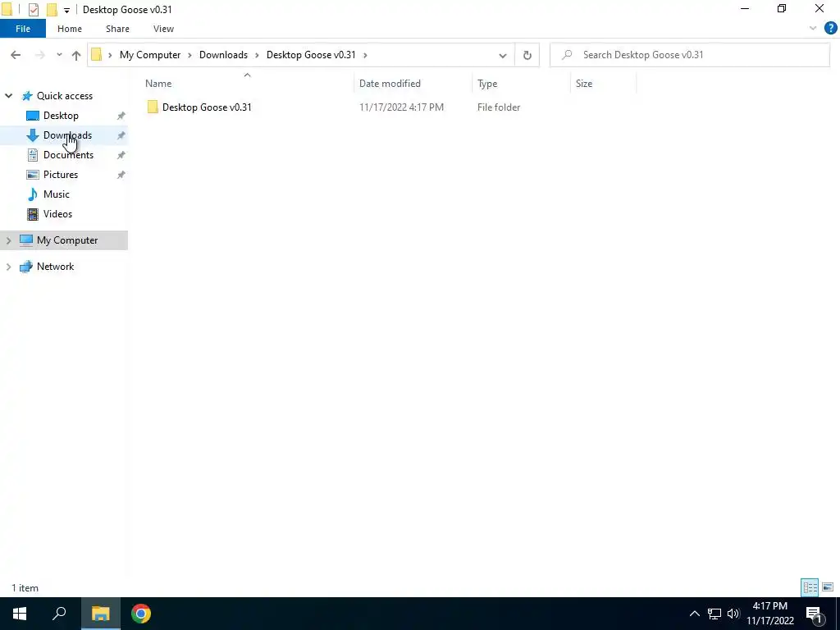The image size is (840, 630).
Task: Open the File ribbon tab
Action: click(x=23, y=29)
